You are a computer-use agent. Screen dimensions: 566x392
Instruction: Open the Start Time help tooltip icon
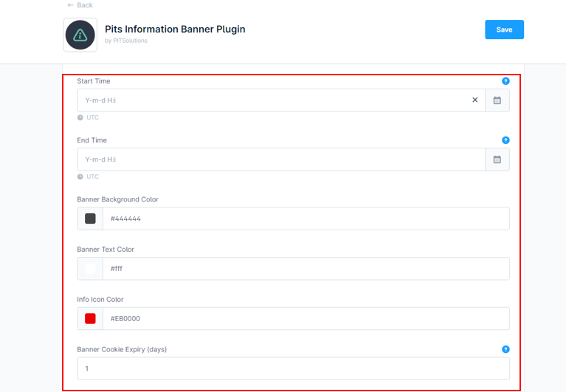coord(505,81)
